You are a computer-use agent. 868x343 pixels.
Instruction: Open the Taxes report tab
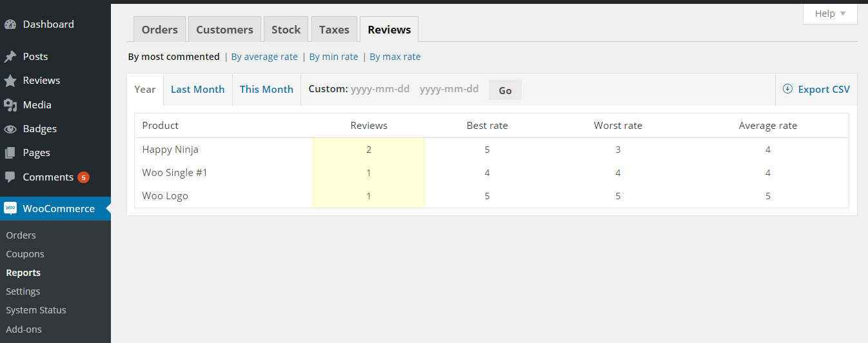click(334, 30)
